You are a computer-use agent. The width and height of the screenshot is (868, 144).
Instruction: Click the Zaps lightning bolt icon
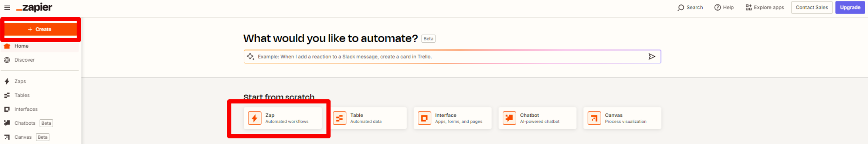coord(7,81)
